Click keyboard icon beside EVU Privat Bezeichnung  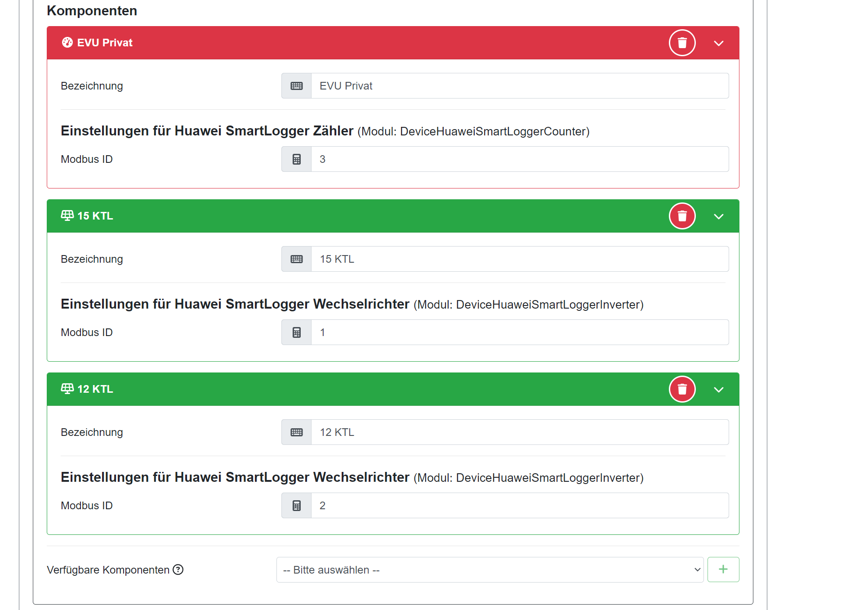tap(296, 86)
